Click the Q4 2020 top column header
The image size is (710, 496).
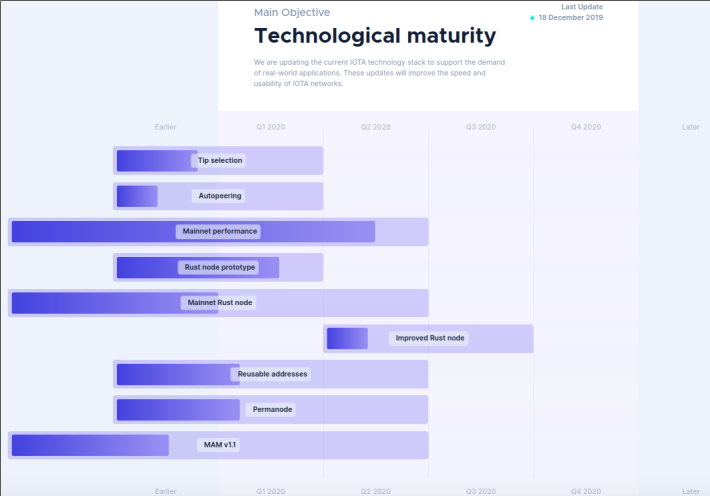586,127
